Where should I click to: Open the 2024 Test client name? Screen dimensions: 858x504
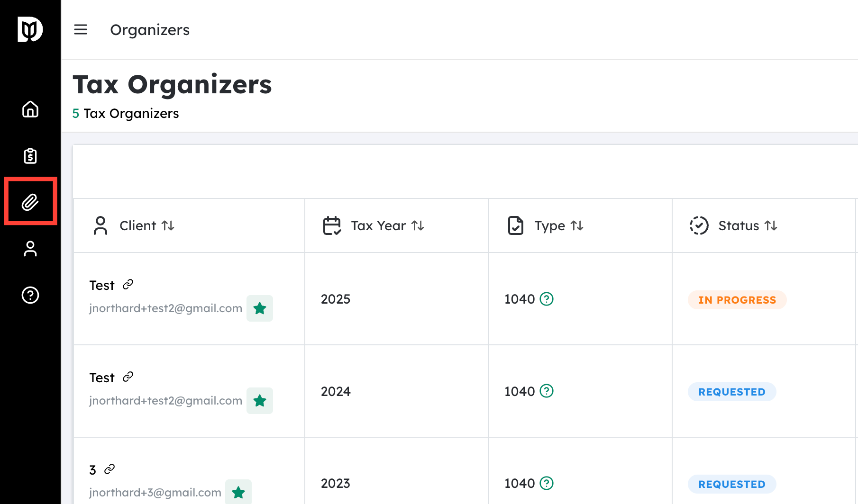click(x=102, y=378)
